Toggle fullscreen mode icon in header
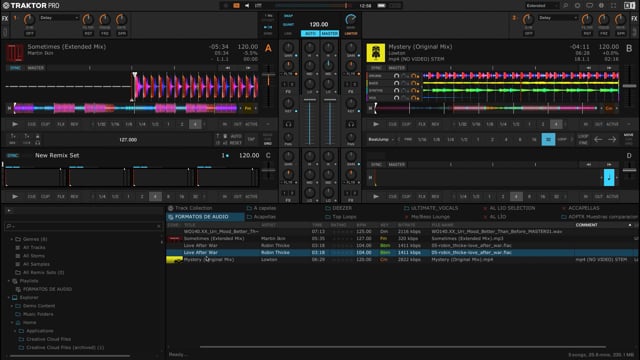 point(613,6)
